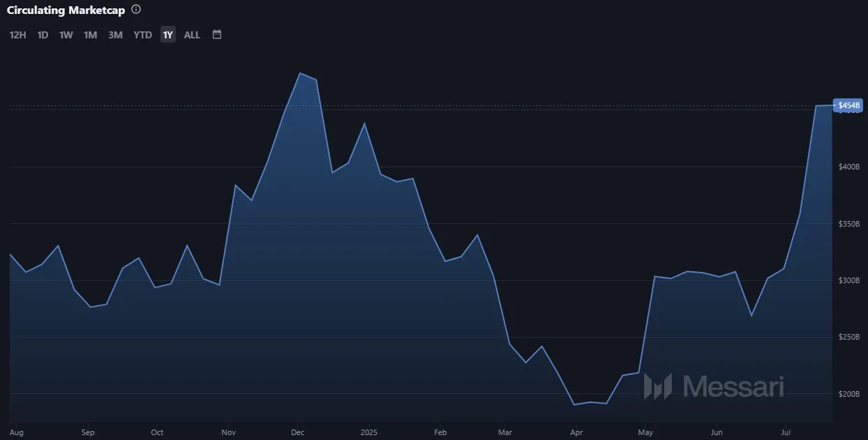Switch to the 1W time range
The width and height of the screenshot is (868, 440).
click(66, 35)
